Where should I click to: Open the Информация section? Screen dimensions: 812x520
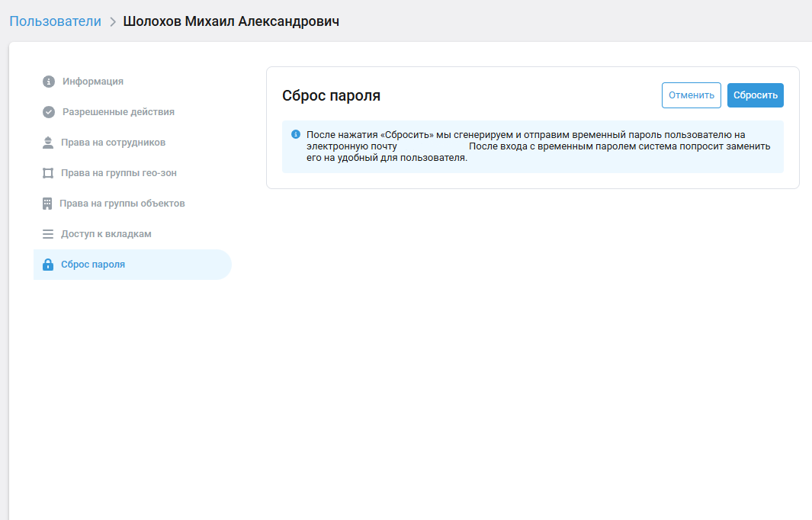tap(93, 82)
